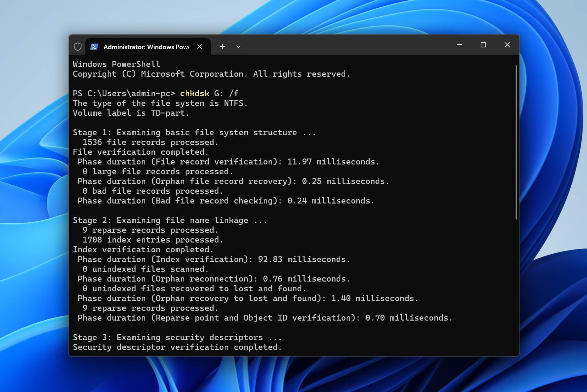Click the terminal vertical scrollbar thumb
The width and height of the screenshot is (587, 392).
click(x=516, y=142)
